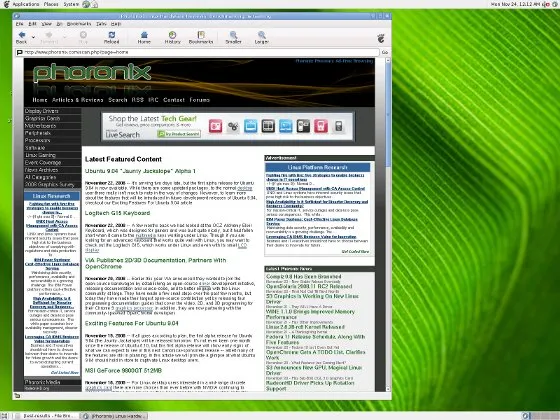560x420 pixels.
Task: Open Articles & Reviews navigation link
Action: click(78, 100)
